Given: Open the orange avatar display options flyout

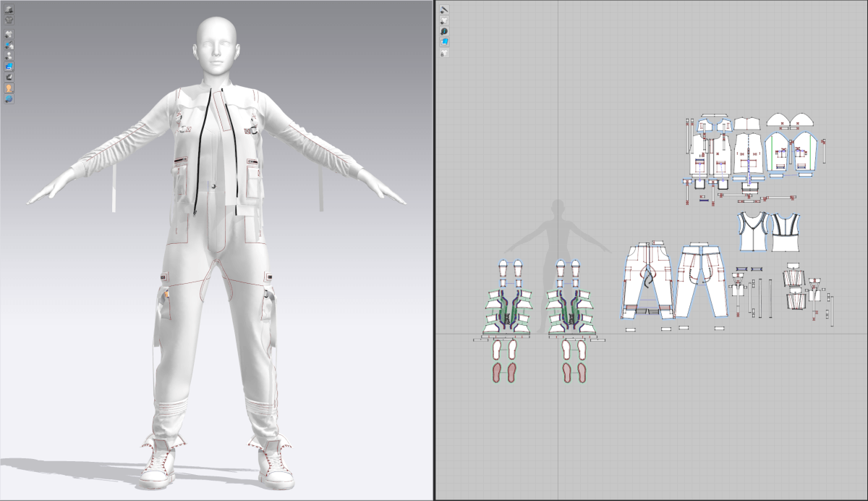Looking at the screenshot, I should (x=9, y=88).
